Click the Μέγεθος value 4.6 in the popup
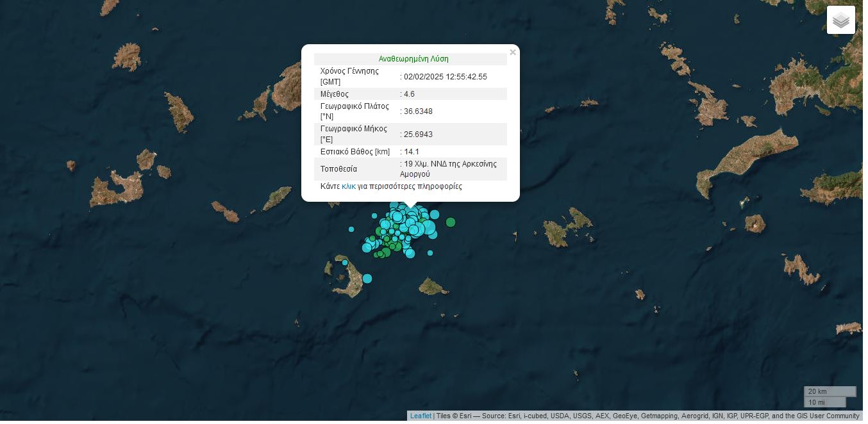This screenshot has width=868, height=424. (408, 94)
